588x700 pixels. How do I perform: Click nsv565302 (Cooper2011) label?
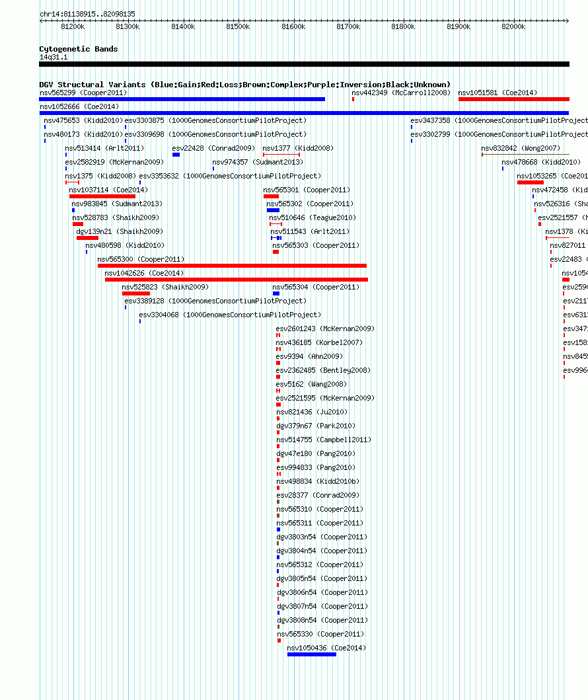tap(310, 204)
